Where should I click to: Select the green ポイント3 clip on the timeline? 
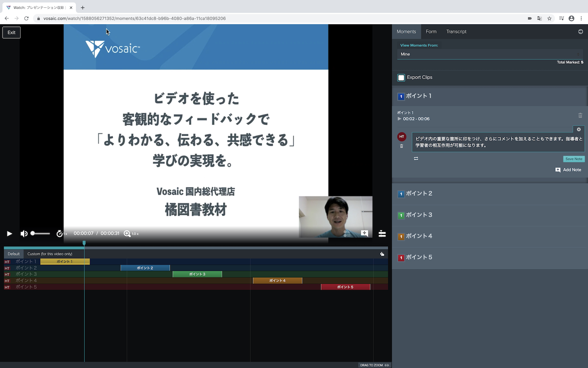[x=197, y=274]
